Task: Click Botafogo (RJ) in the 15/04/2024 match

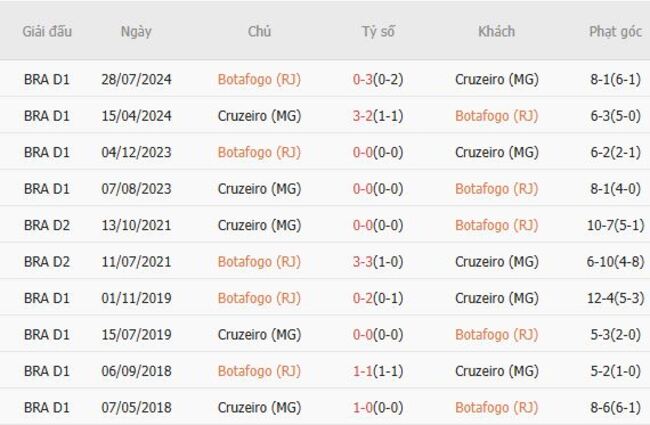Action: pyautogui.click(x=496, y=116)
